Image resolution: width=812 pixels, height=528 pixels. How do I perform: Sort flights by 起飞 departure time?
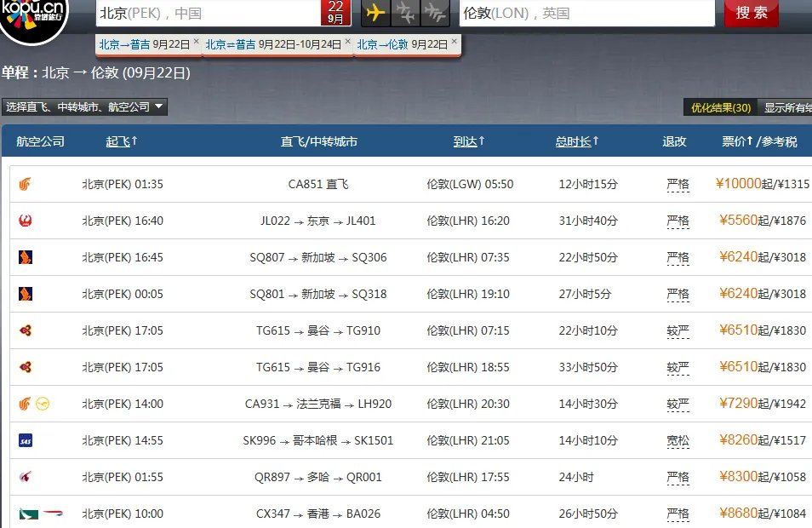point(122,141)
